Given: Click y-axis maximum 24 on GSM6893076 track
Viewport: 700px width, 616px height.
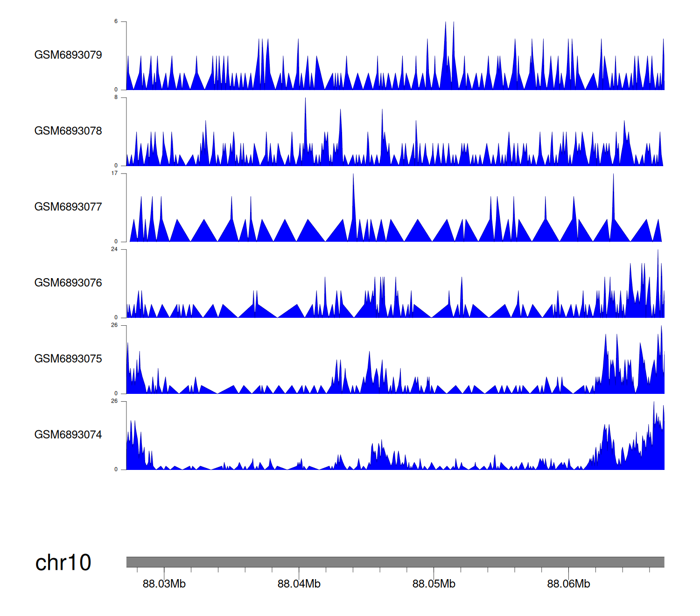Looking at the screenshot, I should click(x=114, y=249).
